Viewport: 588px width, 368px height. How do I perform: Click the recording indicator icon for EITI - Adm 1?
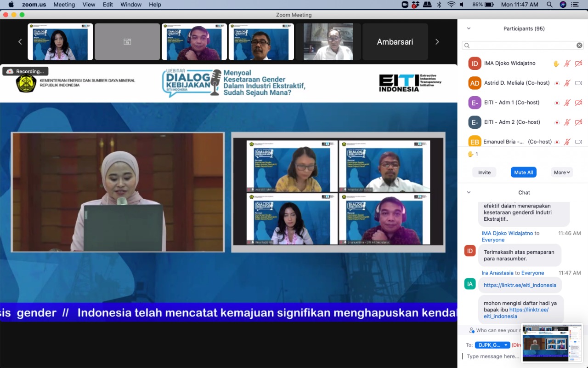point(557,103)
